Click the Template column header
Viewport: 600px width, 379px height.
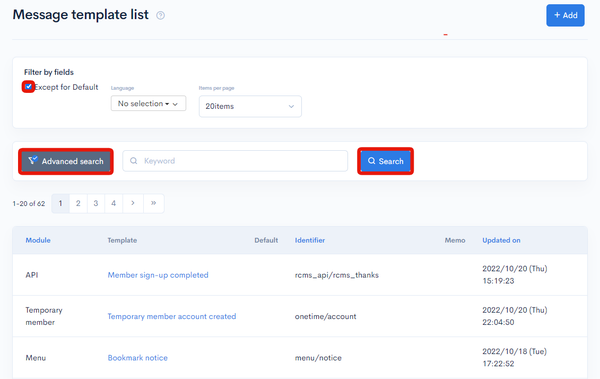coord(122,240)
